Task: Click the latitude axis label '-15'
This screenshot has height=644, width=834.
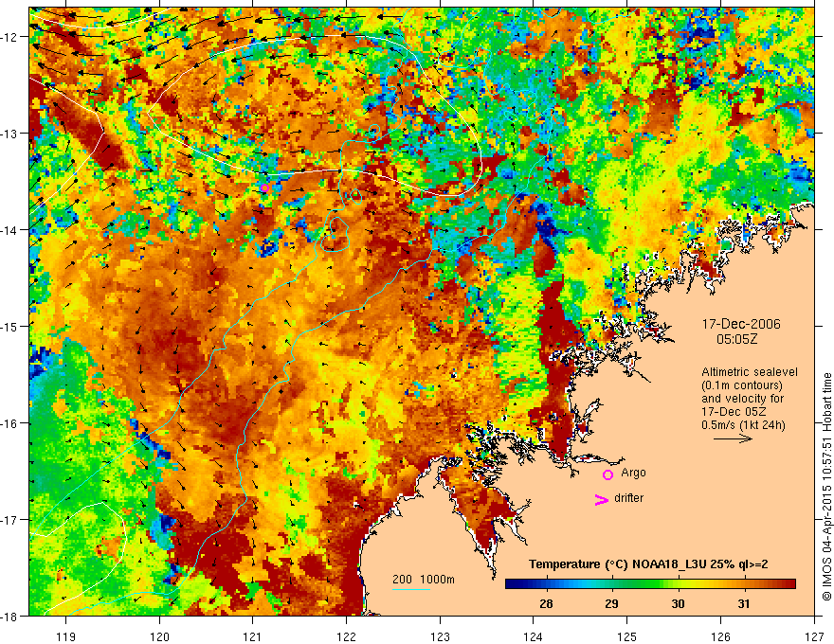Action: pos(10,326)
